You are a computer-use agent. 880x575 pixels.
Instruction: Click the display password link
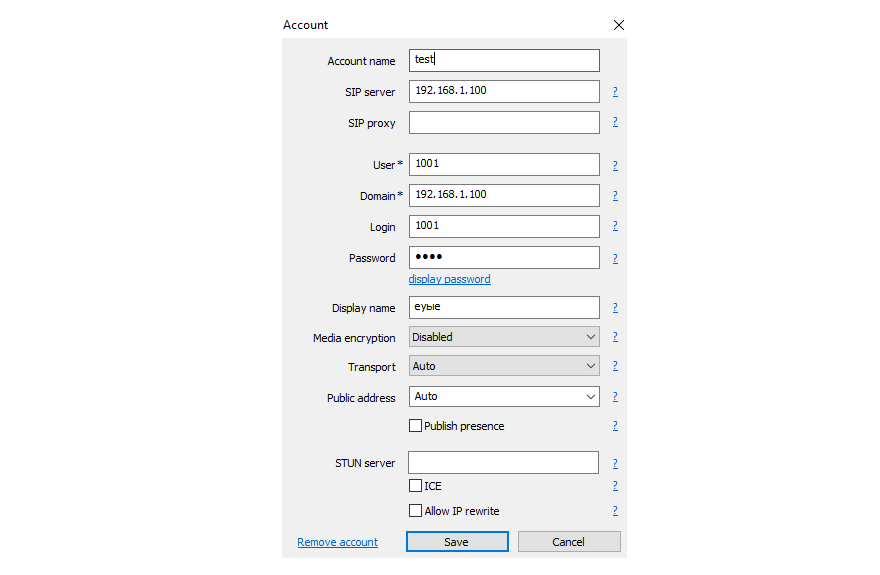(x=449, y=279)
